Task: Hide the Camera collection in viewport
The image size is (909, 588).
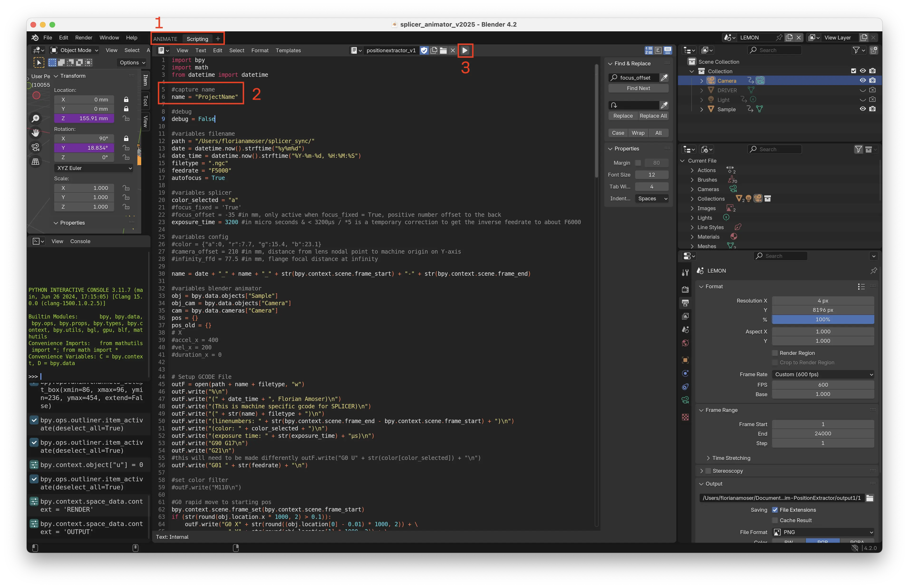Action: 862,81
